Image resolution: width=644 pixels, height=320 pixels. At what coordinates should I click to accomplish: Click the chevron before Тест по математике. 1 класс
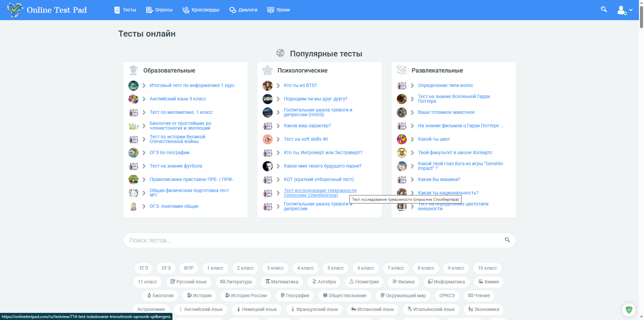[144, 112]
